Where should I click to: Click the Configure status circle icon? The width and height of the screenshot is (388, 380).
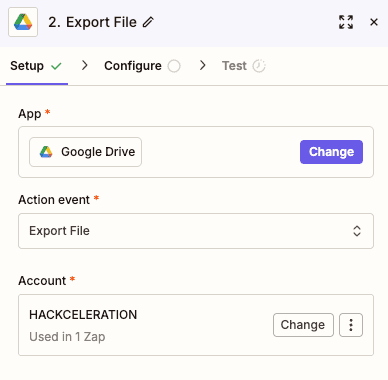pyautogui.click(x=174, y=66)
